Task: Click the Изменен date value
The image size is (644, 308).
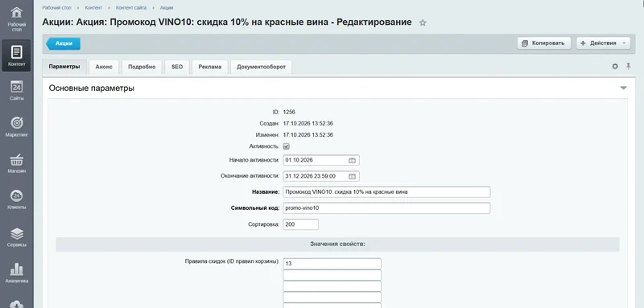Action: [x=308, y=135]
